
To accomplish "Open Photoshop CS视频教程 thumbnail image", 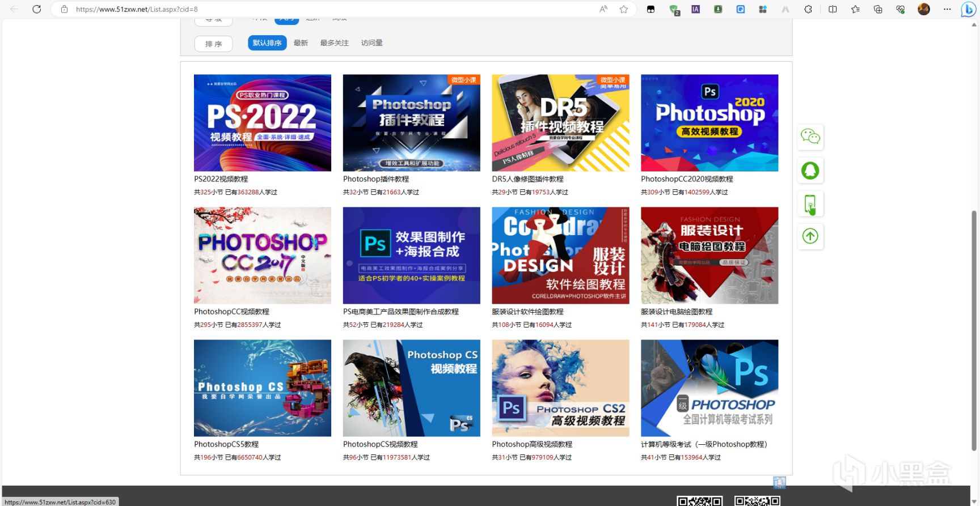I will click(x=412, y=388).
